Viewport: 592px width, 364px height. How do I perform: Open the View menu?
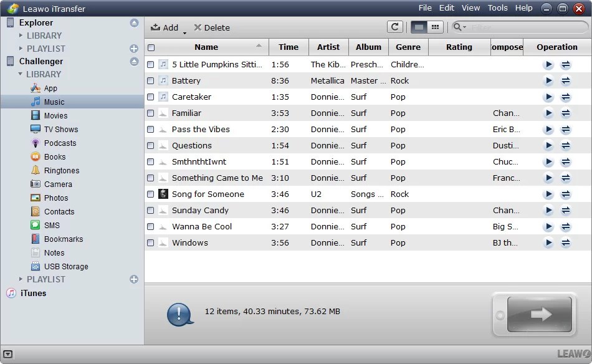pyautogui.click(x=470, y=8)
